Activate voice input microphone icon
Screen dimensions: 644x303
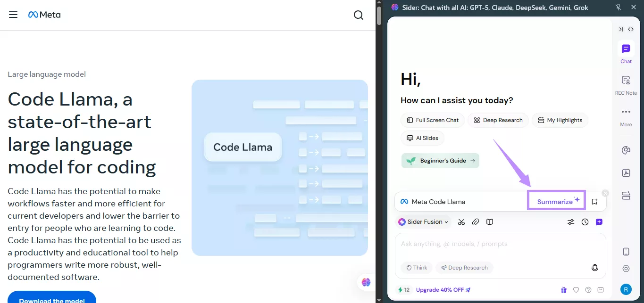click(595, 268)
